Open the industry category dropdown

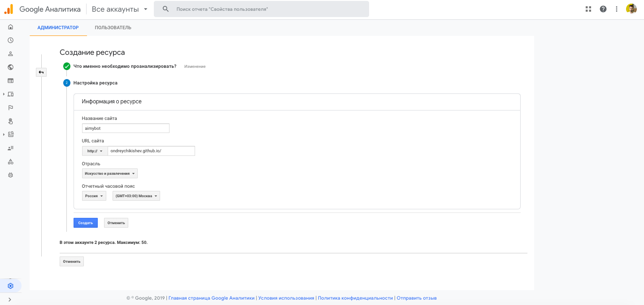point(109,173)
